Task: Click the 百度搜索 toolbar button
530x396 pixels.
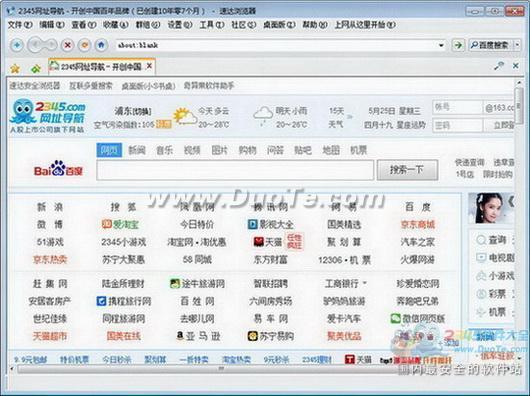Action: coord(491,45)
